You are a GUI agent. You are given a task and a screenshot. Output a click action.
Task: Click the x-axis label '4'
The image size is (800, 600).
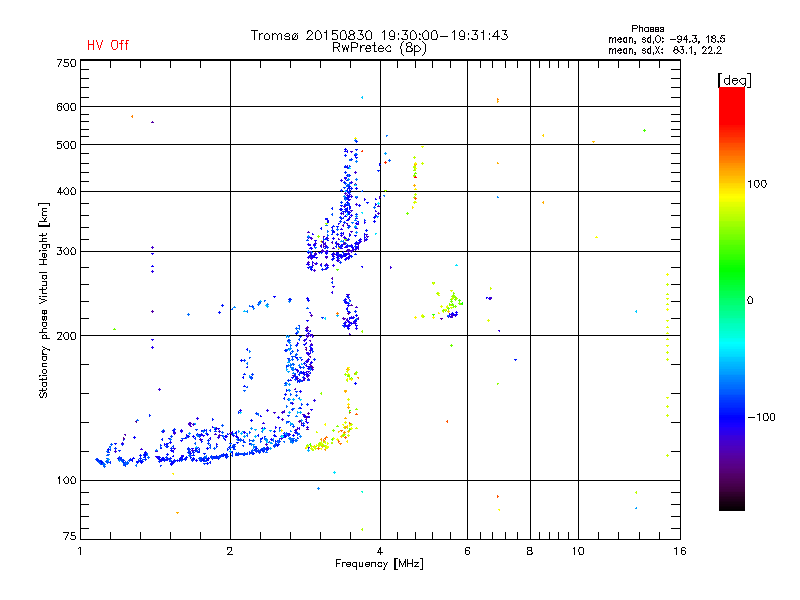click(x=380, y=551)
